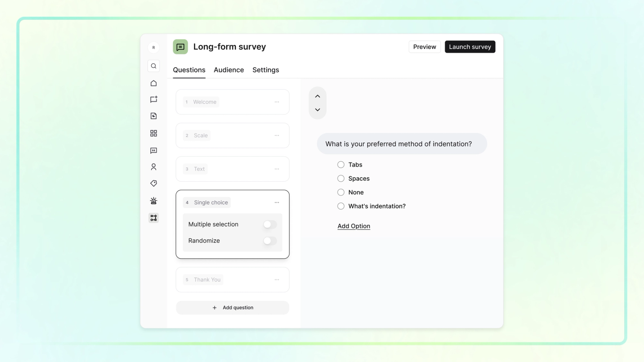Open more options for Thank You card
The height and width of the screenshot is (362, 644).
click(x=277, y=280)
